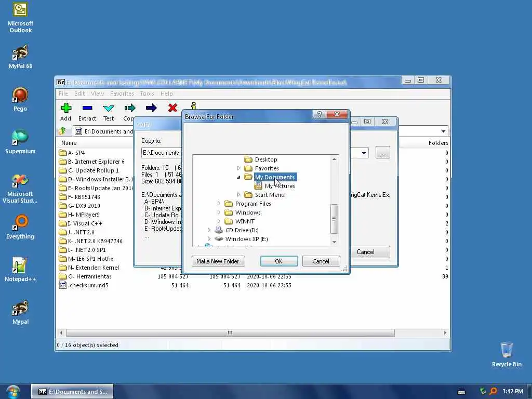Click the help question mark in Browse dialog
Viewport: 532px width, 399px height.
coord(320,114)
